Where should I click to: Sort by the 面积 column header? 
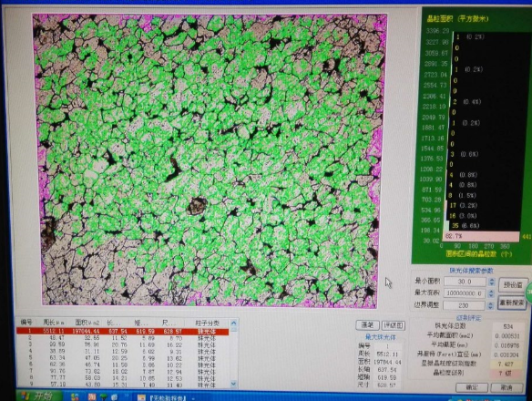coord(87,323)
